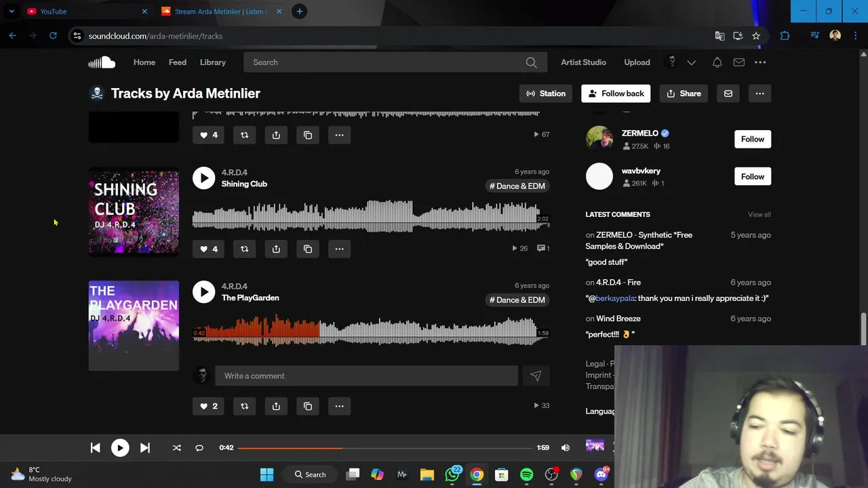Share the top track with 67 plays
Screen dimensions: 868x488
click(x=276, y=135)
